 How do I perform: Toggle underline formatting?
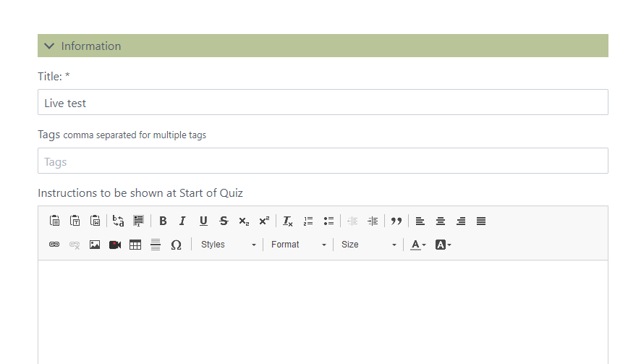coord(203,221)
